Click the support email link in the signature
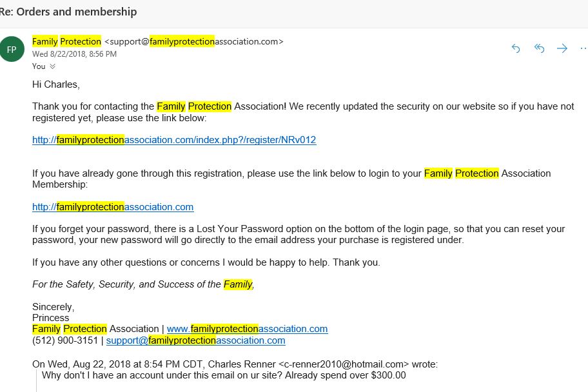588x392 pixels. (196, 340)
